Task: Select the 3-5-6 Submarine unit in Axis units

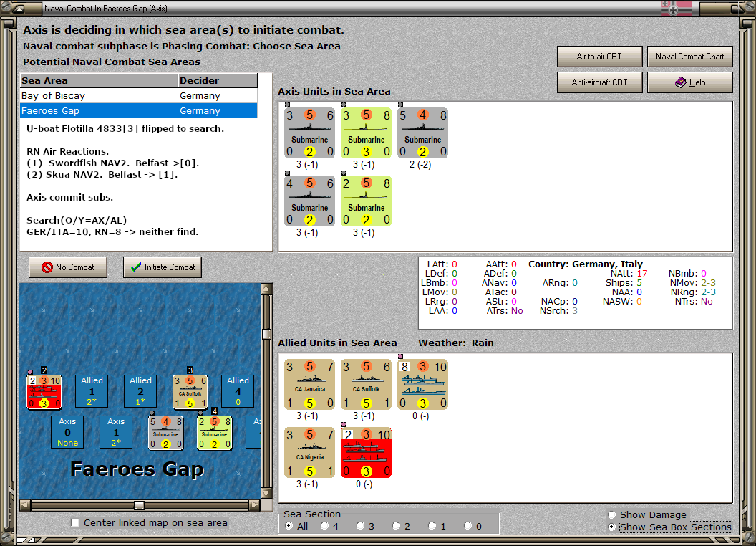Action: [309, 133]
